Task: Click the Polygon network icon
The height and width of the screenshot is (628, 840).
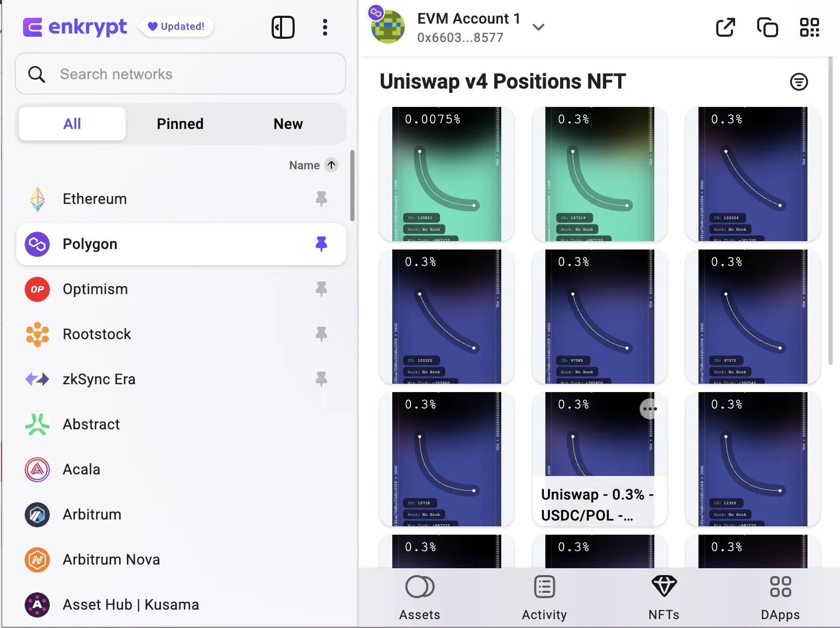Action: point(37,244)
